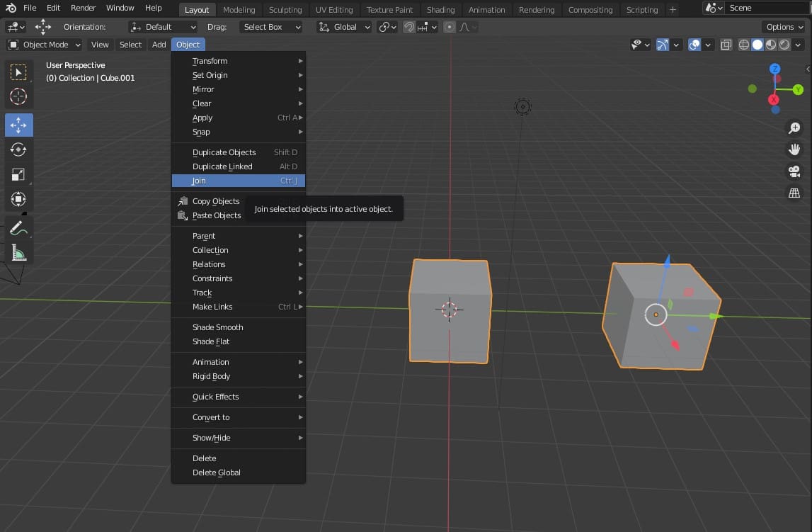Open the shading options dropdown arrow
Image resolution: width=812 pixels, height=532 pixels.
(x=798, y=45)
